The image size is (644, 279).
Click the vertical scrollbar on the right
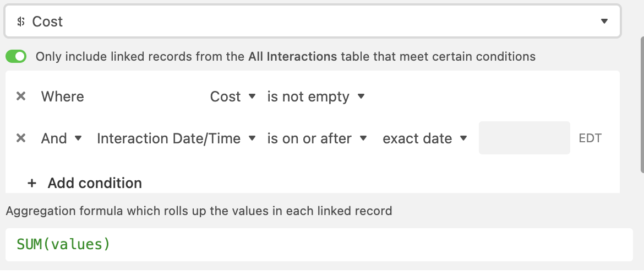click(642, 105)
